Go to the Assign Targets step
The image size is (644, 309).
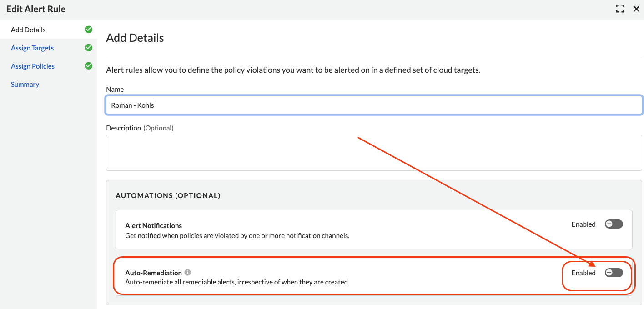click(x=32, y=48)
